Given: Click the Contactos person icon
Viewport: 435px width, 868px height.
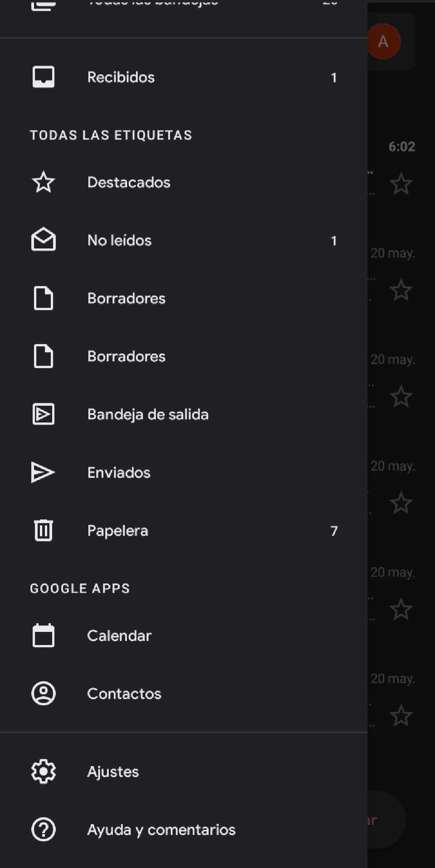Looking at the screenshot, I should pyautogui.click(x=43, y=693).
